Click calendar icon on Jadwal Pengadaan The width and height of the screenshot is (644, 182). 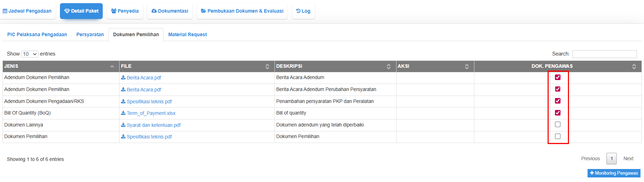(x=5, y=11)
